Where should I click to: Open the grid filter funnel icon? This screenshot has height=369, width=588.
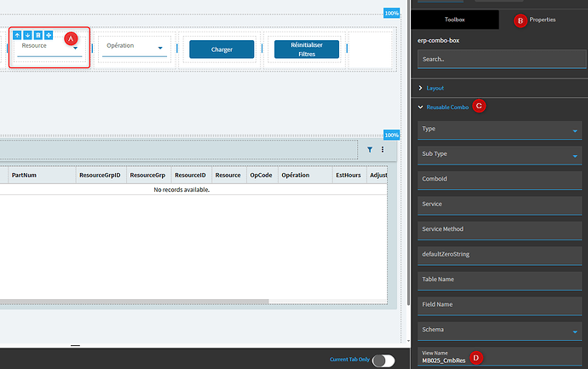370,150
